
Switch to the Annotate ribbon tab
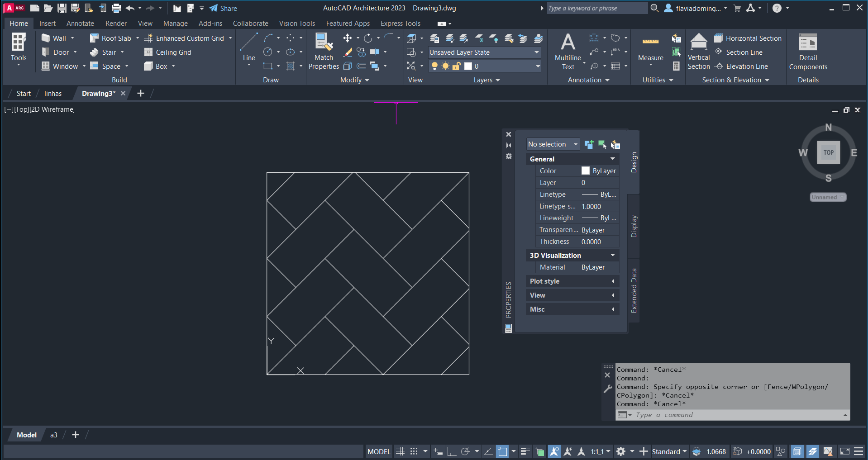(x=80, y=24)
